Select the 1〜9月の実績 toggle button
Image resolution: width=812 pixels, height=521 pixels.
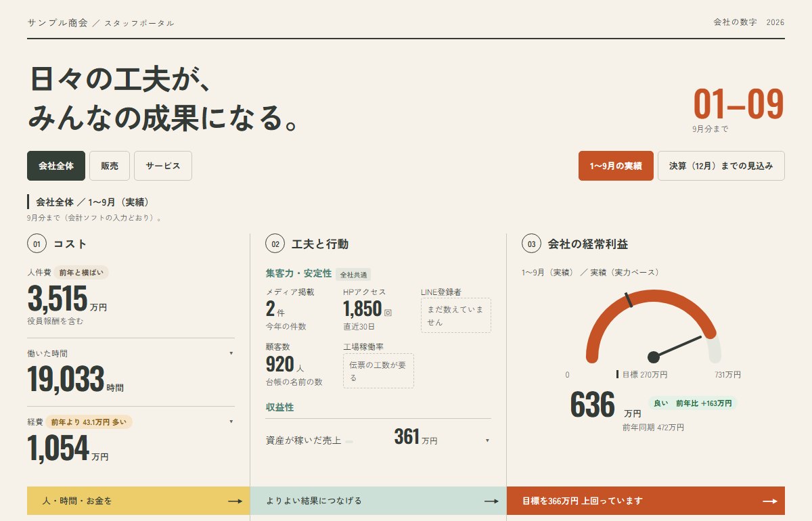(616, 166)
